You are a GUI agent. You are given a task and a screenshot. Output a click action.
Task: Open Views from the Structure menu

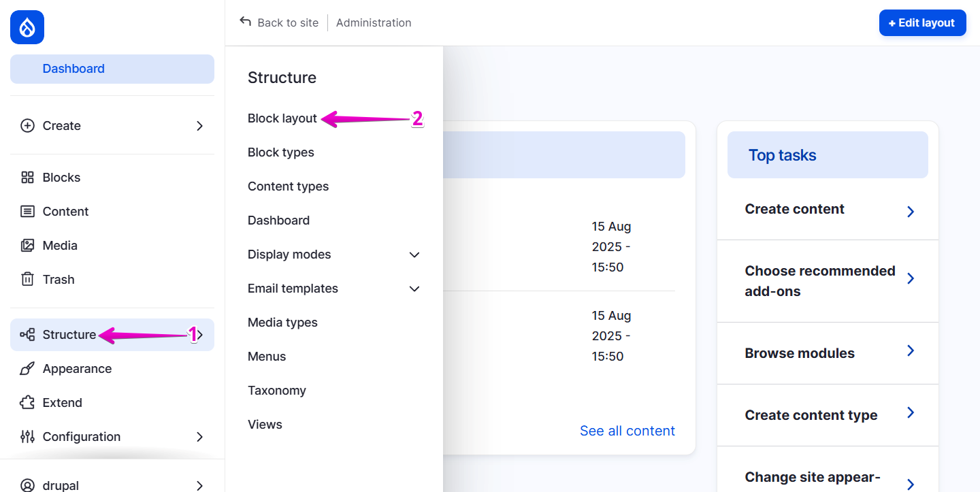pyautogui.click(x=265, y=424)
